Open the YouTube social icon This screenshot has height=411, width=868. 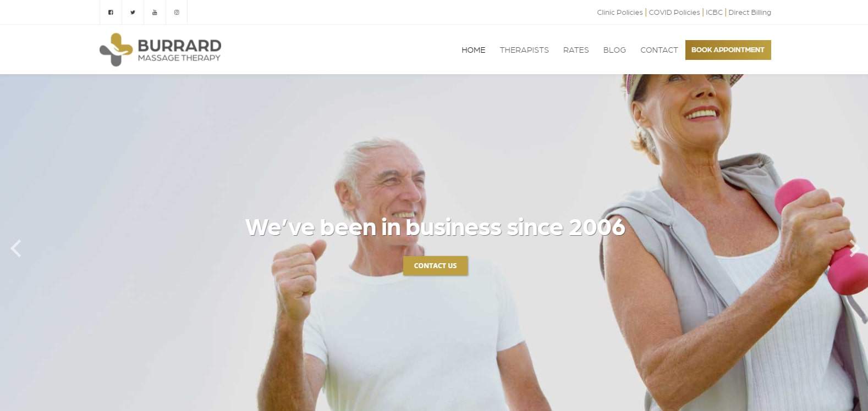155,12
